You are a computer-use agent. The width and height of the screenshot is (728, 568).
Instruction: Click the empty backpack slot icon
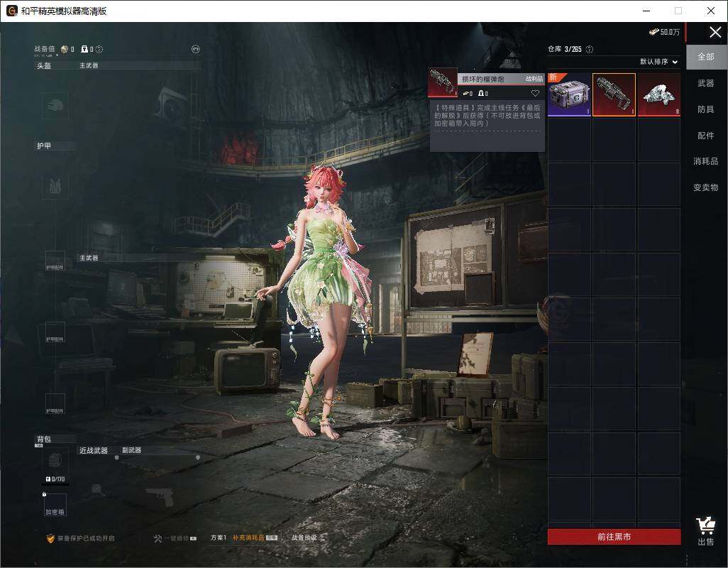coord(56,461)
